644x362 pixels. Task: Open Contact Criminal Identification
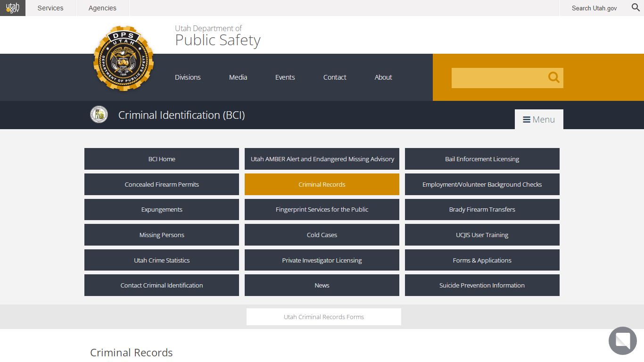[162, 285]
